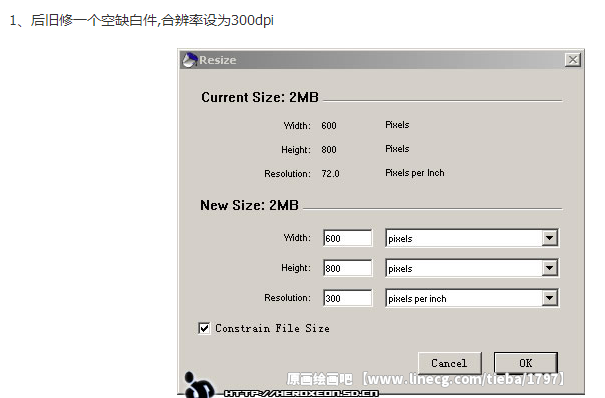Viewport: 605px width, 398px height.
Task: Select 'Pixels per Inch' text in Current Size
Action: click(x=415, y=173)
